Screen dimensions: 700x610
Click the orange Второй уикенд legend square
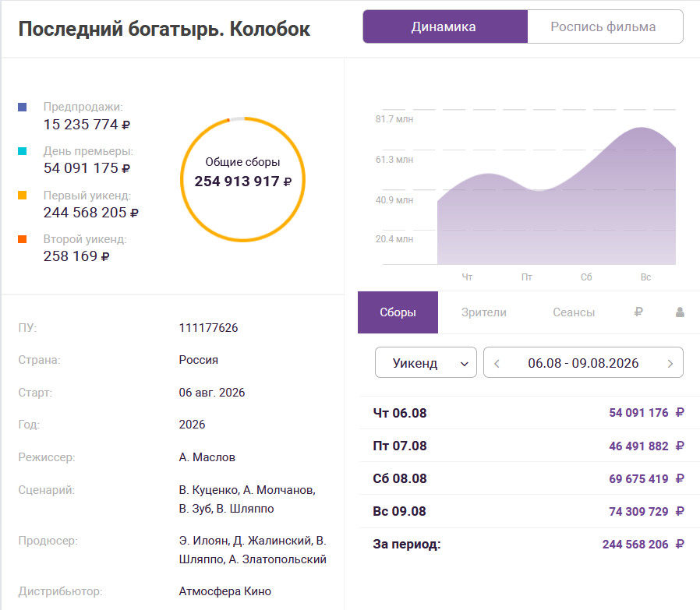click(x=23, y=239)
